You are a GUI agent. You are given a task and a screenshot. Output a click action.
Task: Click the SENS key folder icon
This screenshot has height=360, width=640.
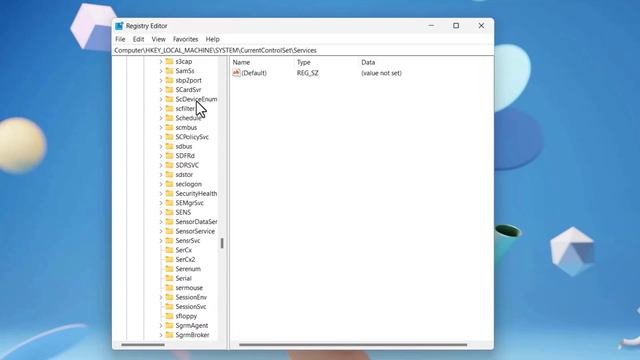click(x=169, y=212)
